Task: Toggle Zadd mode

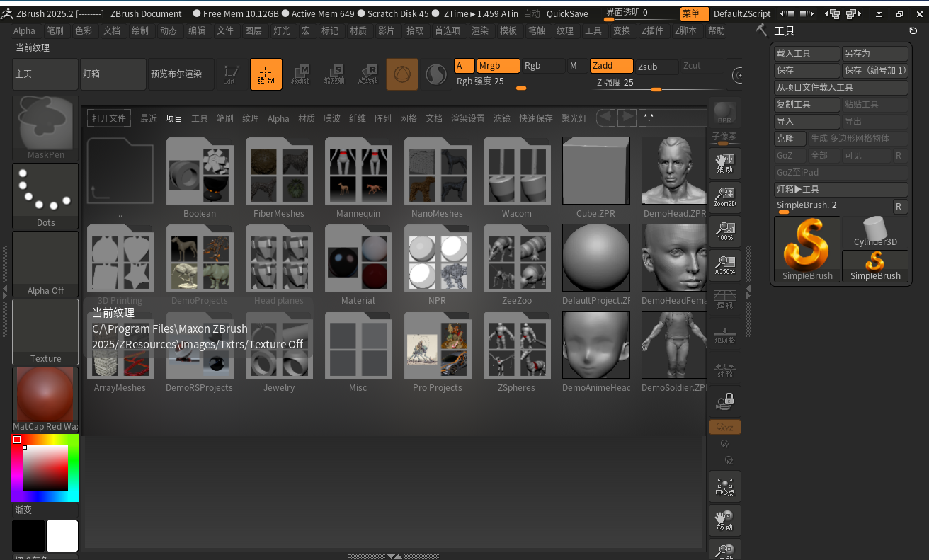Action: coord(611,66)
